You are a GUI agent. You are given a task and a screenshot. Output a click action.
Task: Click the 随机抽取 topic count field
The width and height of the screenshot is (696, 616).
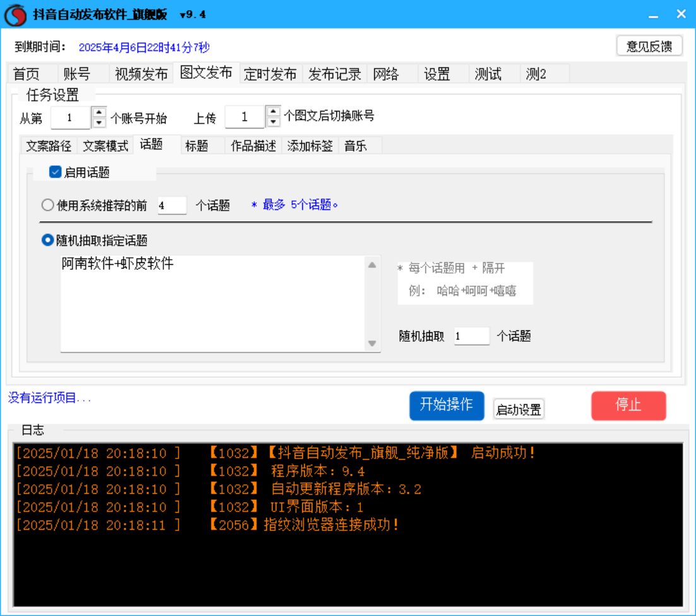point(471,335)
